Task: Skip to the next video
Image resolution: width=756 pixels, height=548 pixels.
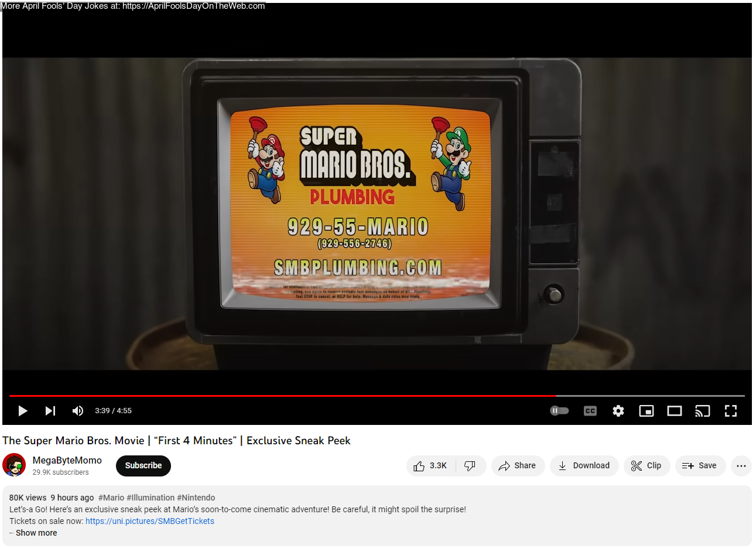Action: pos(50,411)
